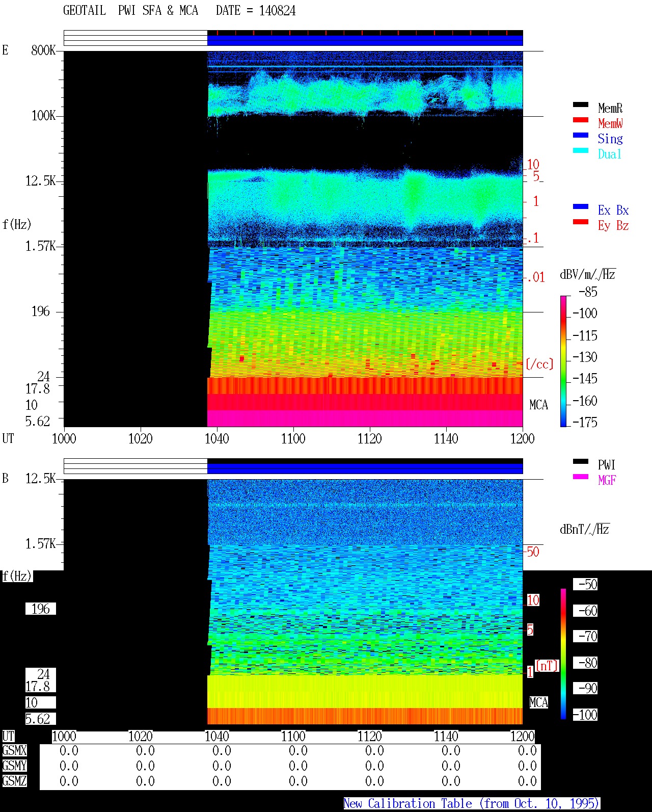This screenshot has width=652, height=812.
Task: Click the 1140 UT label under the B panel
Action: click(446, 736)
